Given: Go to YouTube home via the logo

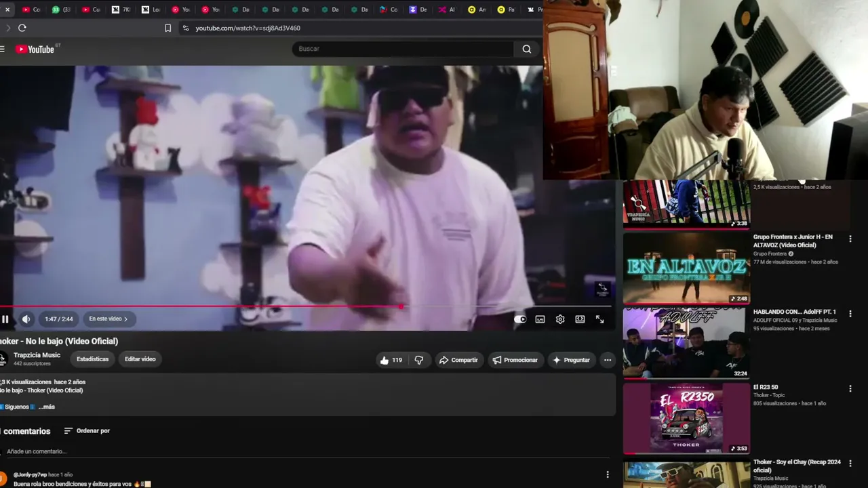Looking at the screenshot, I should click(x=35, y=49).
